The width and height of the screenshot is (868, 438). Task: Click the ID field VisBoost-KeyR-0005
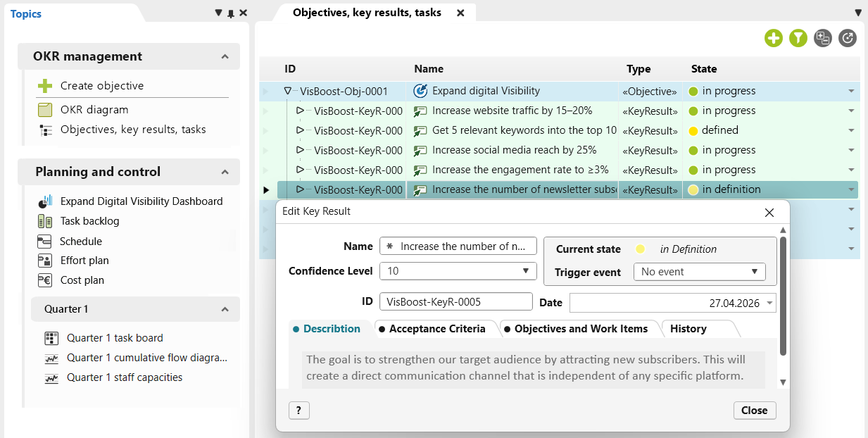click(x=456, y=301)
